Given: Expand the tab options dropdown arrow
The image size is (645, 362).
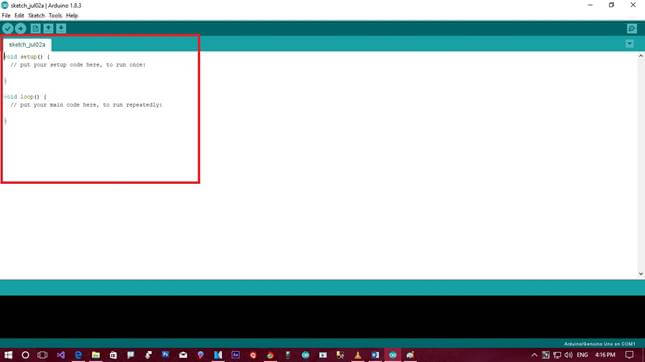Looking at the screenshot, I should (629, 44).
